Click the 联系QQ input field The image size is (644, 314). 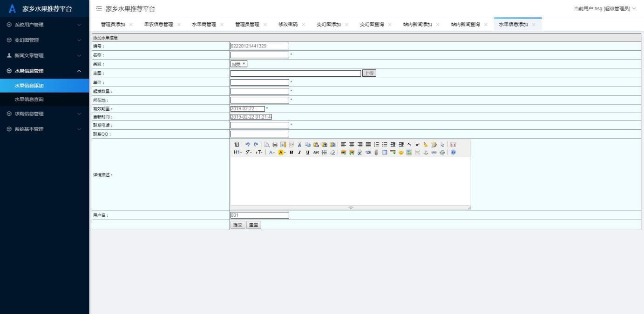pyautogui.click(x=260, y=134)
